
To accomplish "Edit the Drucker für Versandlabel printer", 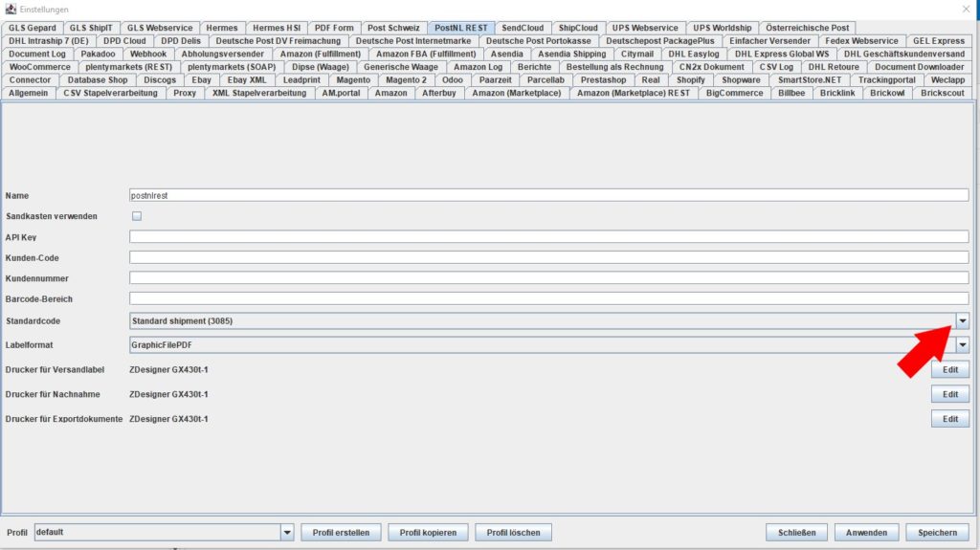I will pyautogui.click(x=950, y=369).
